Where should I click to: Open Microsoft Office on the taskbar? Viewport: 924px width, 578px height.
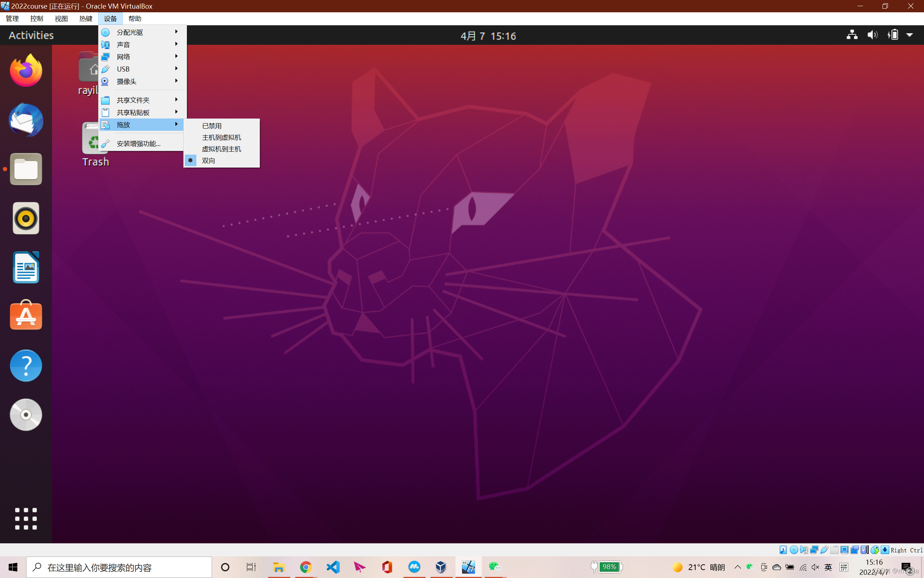[387, 567]
